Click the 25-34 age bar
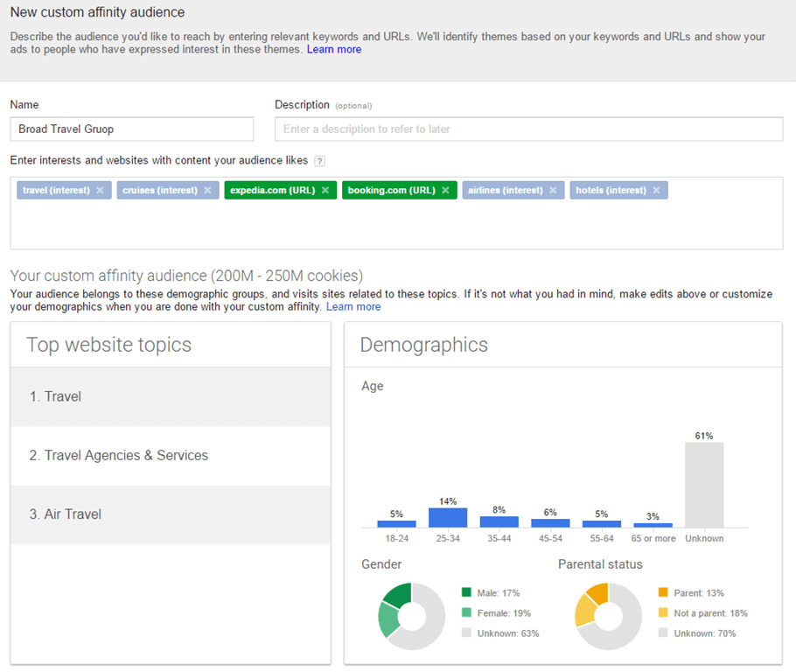The height and width of the screenshot is (672, 796). [448, 517]
